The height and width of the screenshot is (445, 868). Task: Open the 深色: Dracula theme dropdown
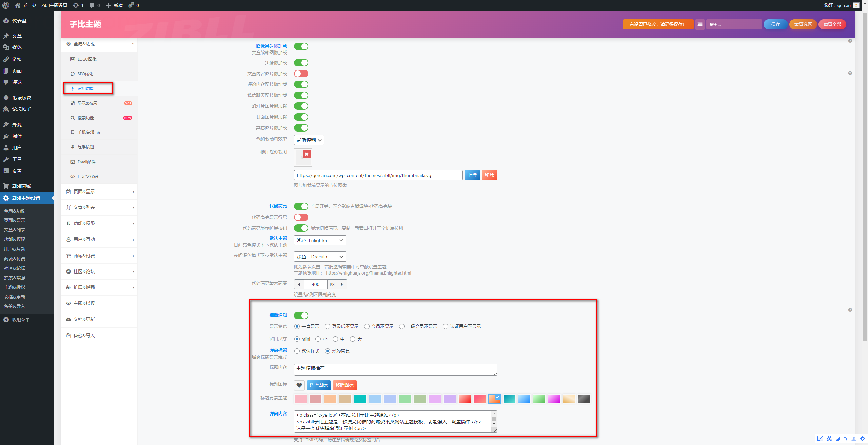[320, 257]
